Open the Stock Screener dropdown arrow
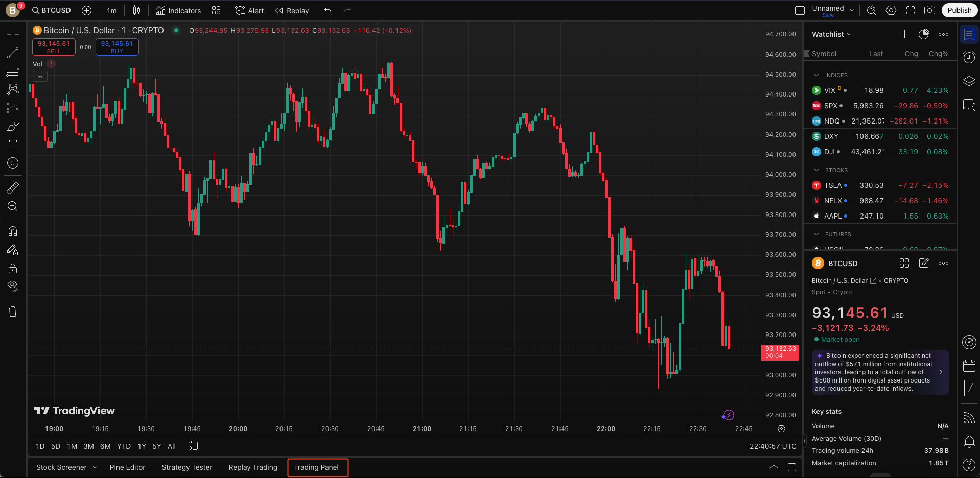This screenshot has width=980, height=478. click(x=95, y=467)
